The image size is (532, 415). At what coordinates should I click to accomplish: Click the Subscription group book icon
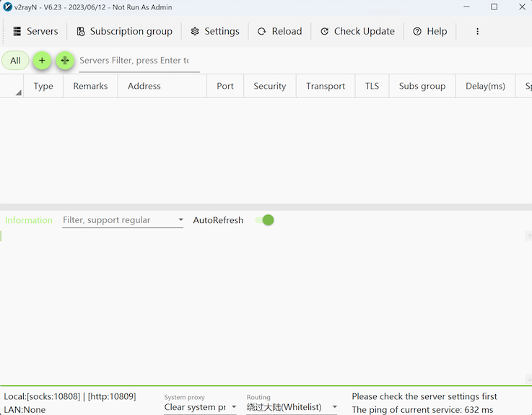click(x=81, y=32)
